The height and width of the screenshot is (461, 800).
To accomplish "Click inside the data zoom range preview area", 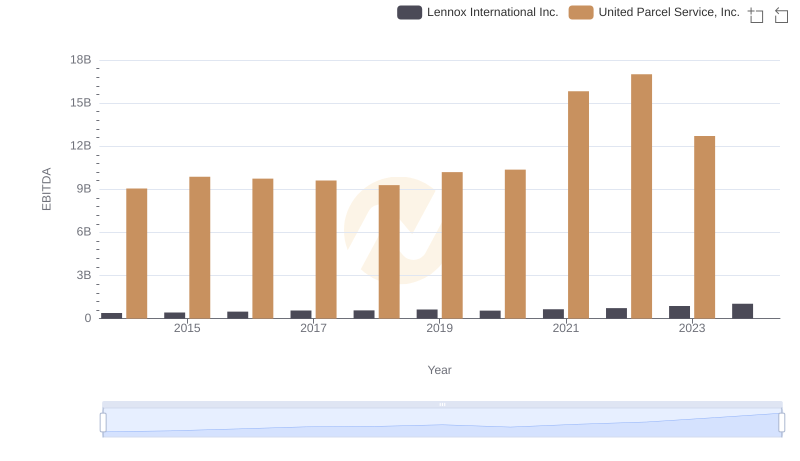I will tap(442, 423).
